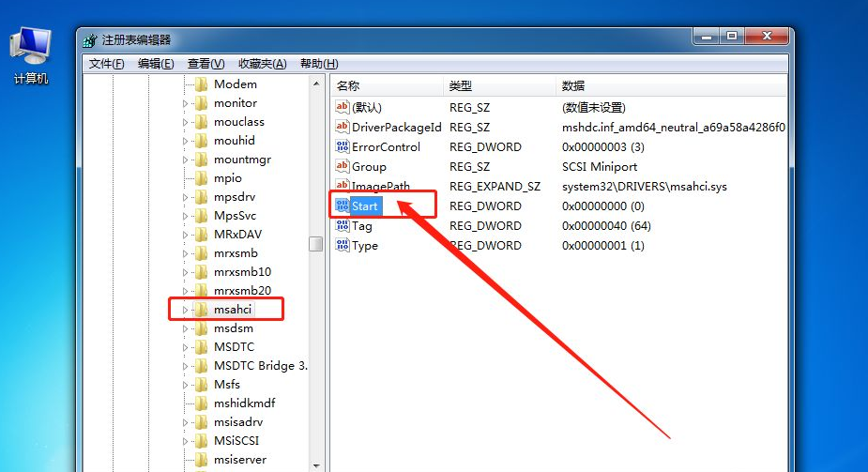Click the Type DWORD value icon
868x472 pixels.
[x=342, y=245]
